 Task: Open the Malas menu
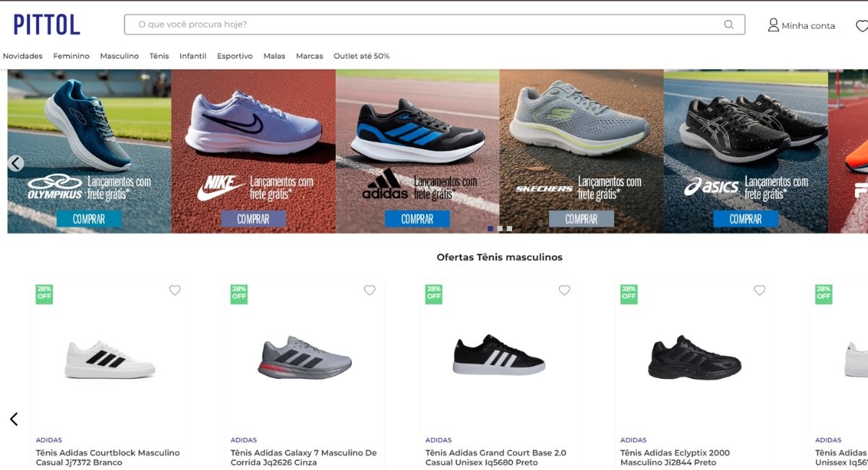coord(274,56)
